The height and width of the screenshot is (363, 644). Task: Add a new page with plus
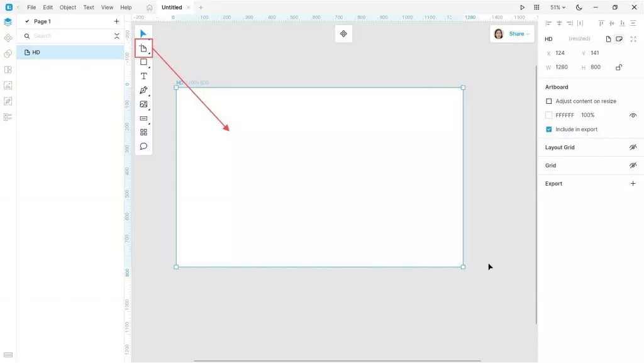(x=116, y=21)
